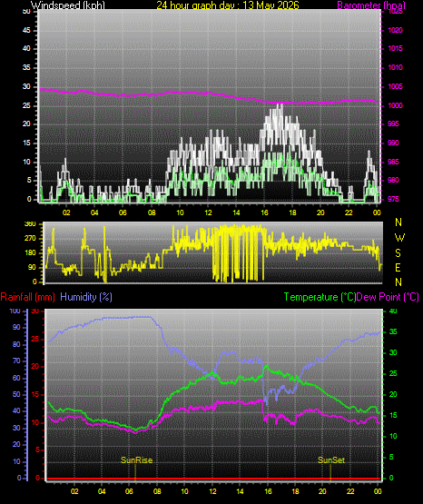Click the 'Temperature (°C)' legend label
The image size is (423, 504).
320,297
